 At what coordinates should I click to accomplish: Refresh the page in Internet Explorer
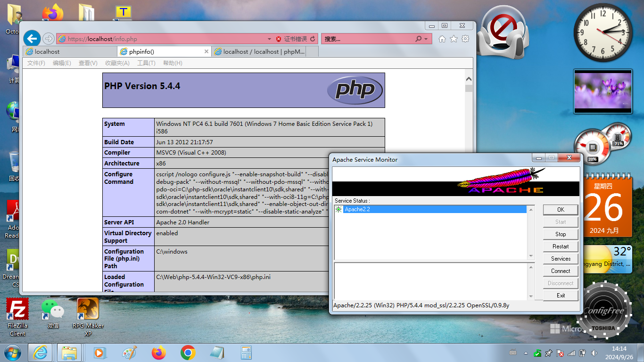[x=313, y=39]
